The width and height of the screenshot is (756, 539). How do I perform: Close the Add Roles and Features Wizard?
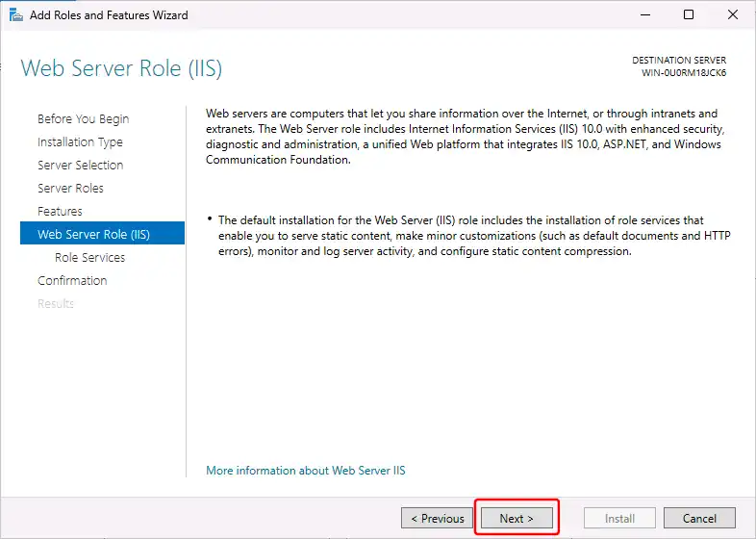[733, 15]
